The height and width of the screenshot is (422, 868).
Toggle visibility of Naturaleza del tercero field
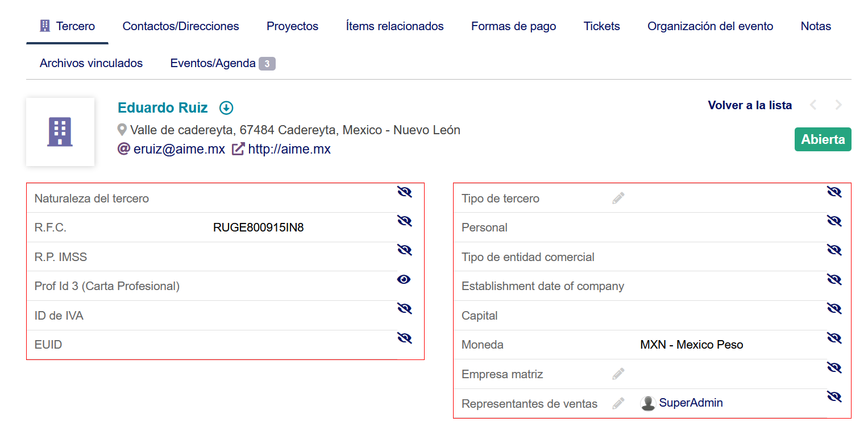(404, 192)
